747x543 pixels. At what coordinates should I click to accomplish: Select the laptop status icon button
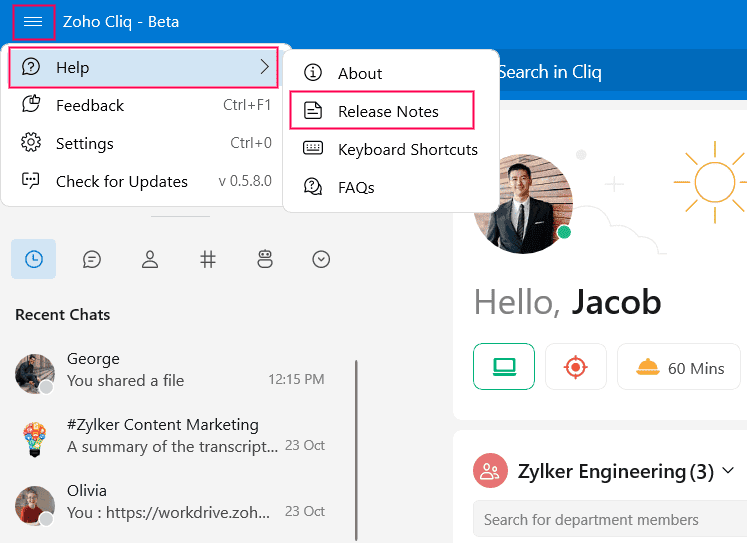click(504, 367)
